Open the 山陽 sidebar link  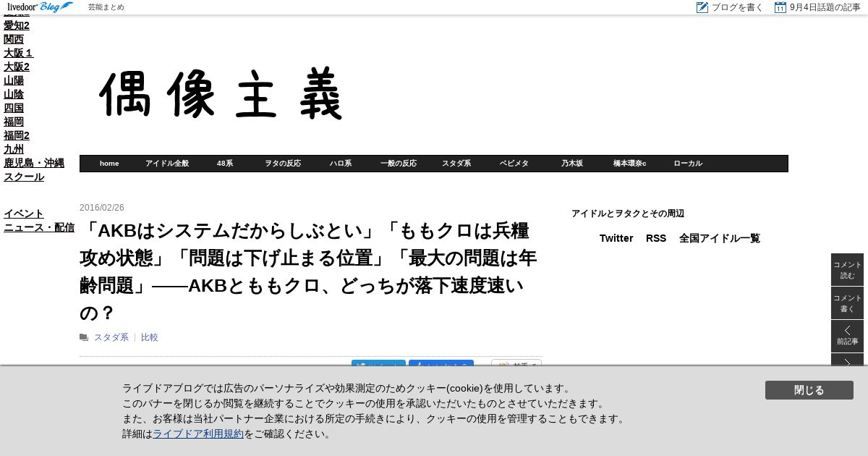[14, 80]
